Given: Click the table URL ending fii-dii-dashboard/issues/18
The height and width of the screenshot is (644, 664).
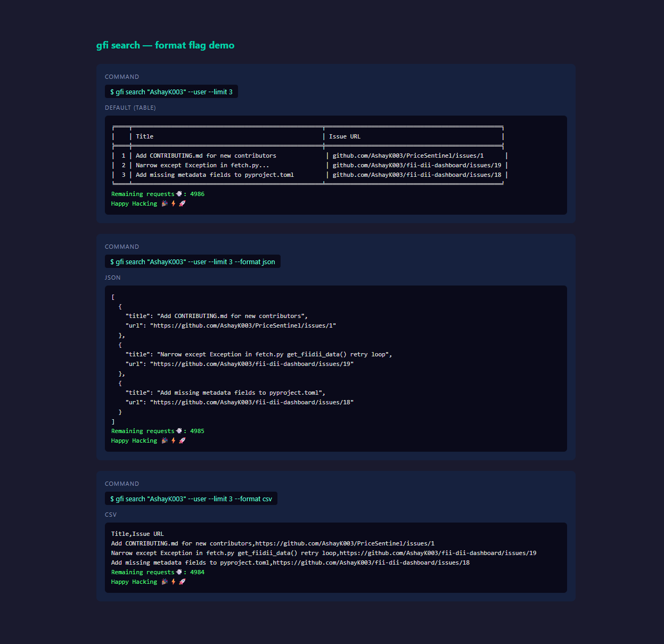Looking at the screenshot, I should [417, 175].
